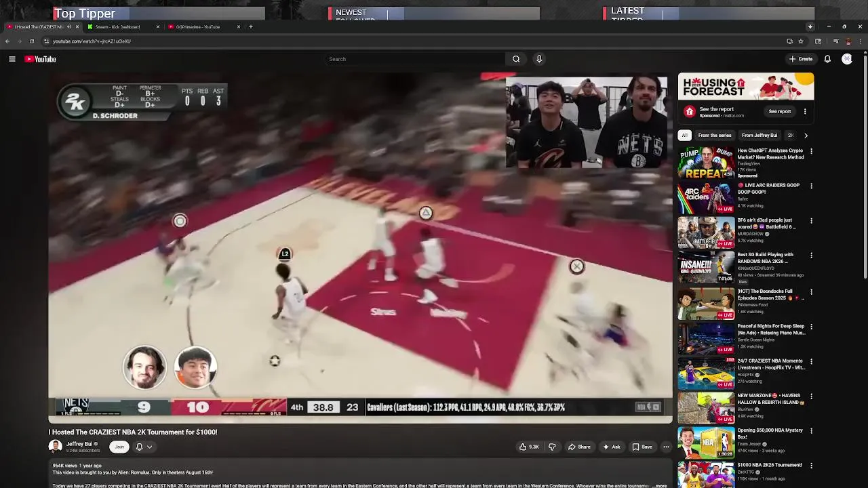Open Jeffrey Bui channel name link
Image resolution: width=868 pixels, height=488 pixels.
point(79,444)
